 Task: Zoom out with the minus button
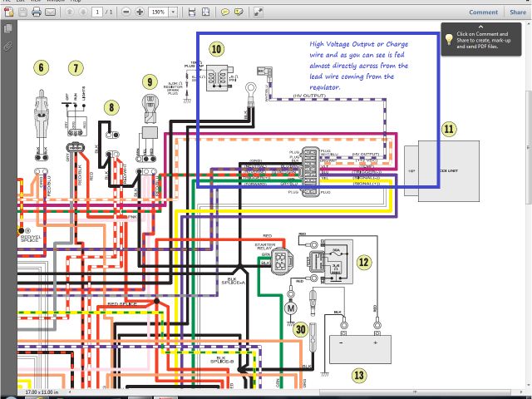(125, 12)
